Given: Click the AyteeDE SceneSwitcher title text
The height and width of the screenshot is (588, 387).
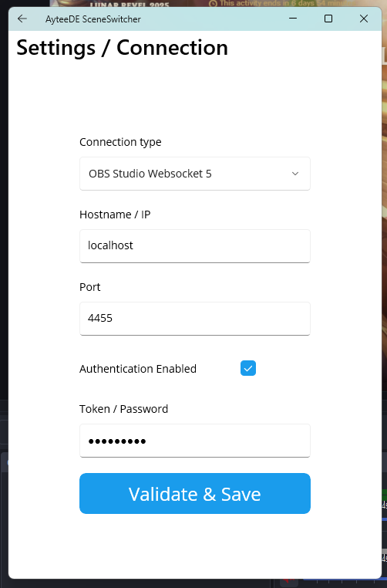Looking at the screenshot, I should click(x=93, y=19).
